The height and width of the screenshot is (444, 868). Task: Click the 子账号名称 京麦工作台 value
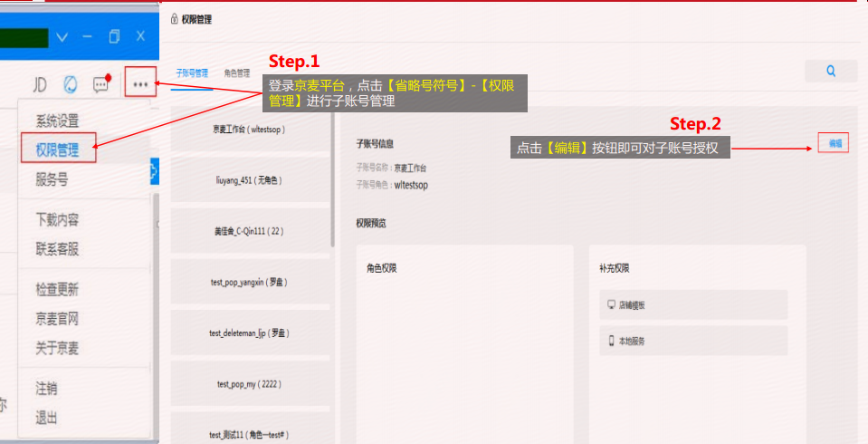pyautogui.click(x=410, y=168)
